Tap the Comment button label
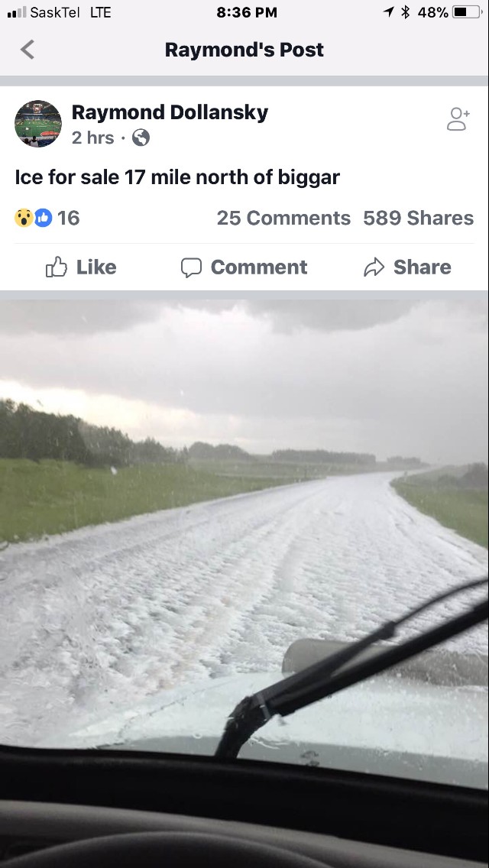 [259, 267]
